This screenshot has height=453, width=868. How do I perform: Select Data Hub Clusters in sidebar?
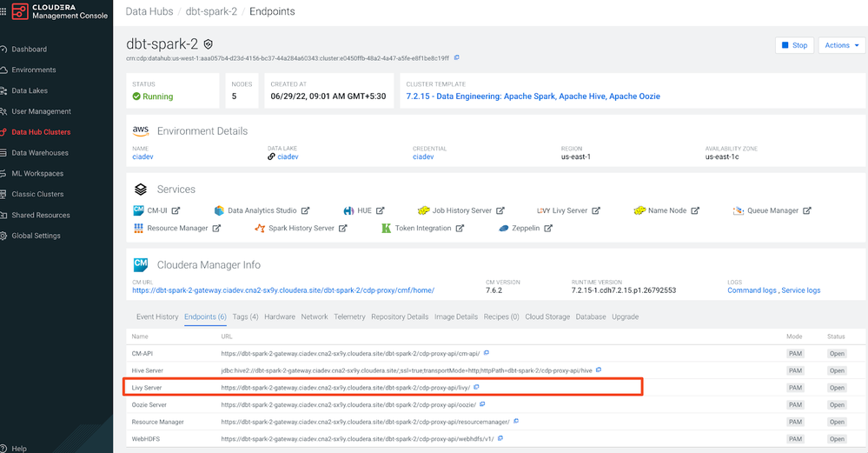click(x=41, y=132)
